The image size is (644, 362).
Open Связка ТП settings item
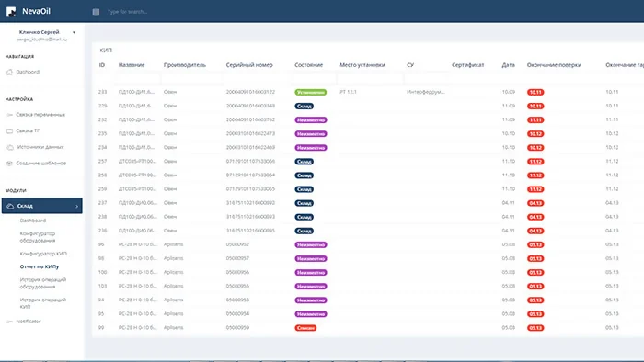click(29, 130)
